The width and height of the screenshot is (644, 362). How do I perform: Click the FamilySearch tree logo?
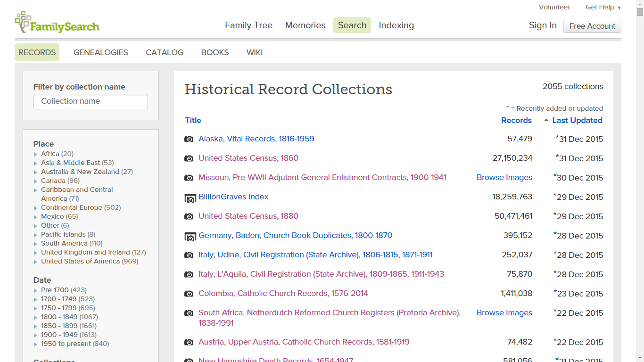coord(23,22)
